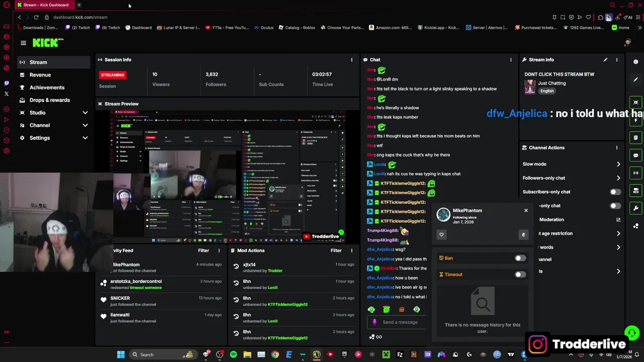Click the 3,832 Followers count
Image resolution: width=644 pixels, height=362 pixels.
212,74
